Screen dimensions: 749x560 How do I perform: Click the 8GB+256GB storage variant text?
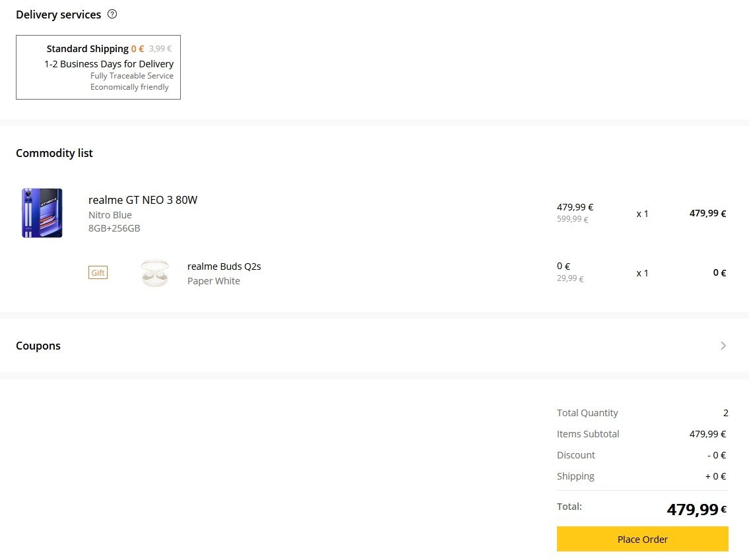click(114, 228)
